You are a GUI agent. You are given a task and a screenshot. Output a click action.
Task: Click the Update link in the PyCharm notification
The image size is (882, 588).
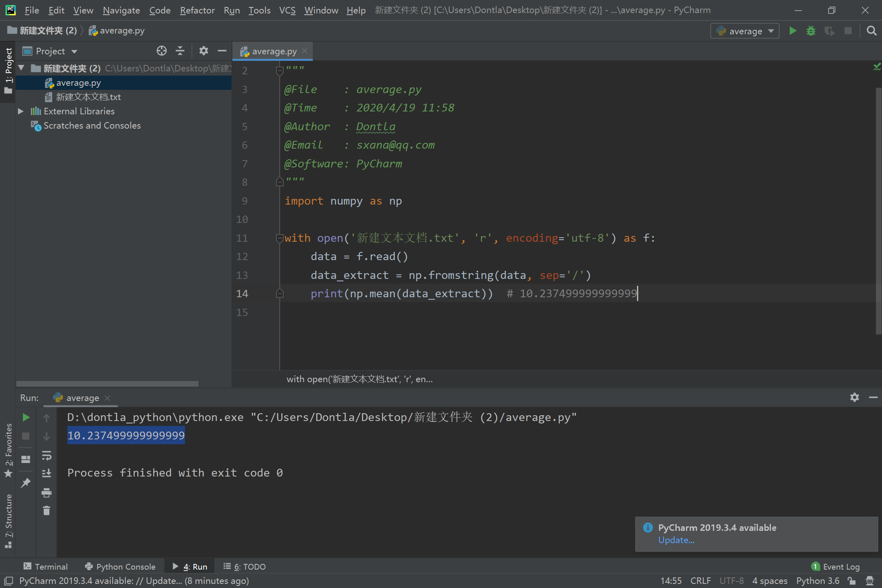point(676,540)
